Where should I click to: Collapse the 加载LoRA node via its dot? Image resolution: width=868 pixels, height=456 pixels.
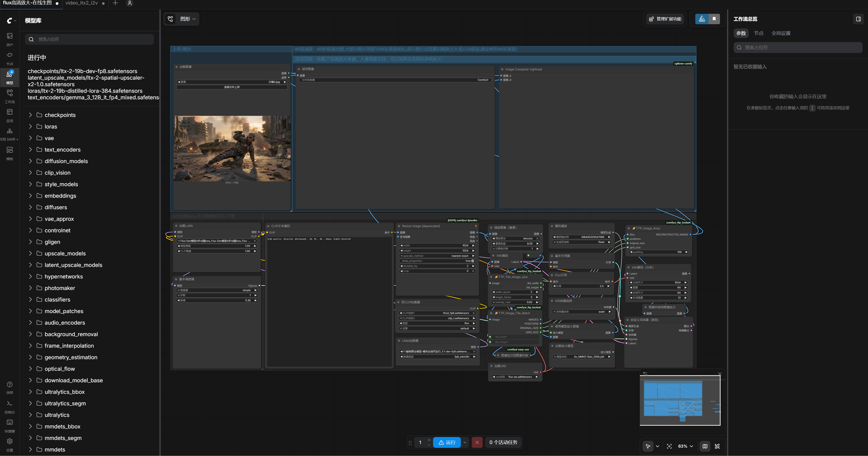point(176,226)
